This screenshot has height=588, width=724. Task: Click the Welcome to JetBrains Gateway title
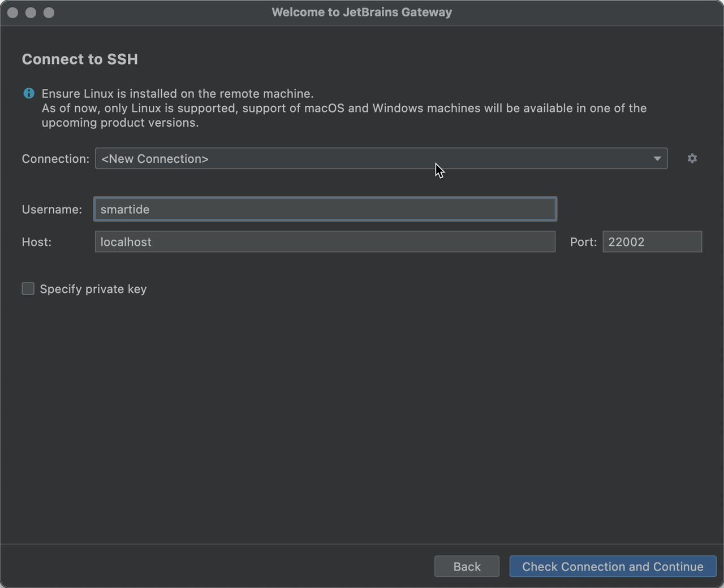362,12
